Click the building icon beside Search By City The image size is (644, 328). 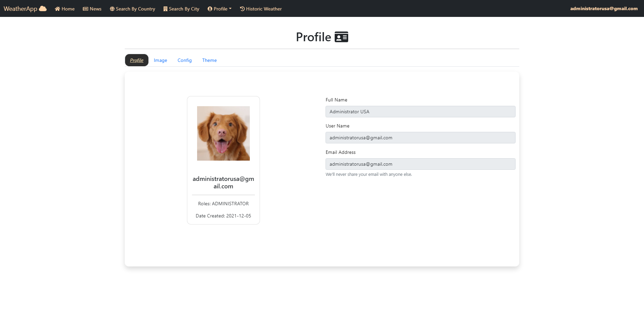165,9
